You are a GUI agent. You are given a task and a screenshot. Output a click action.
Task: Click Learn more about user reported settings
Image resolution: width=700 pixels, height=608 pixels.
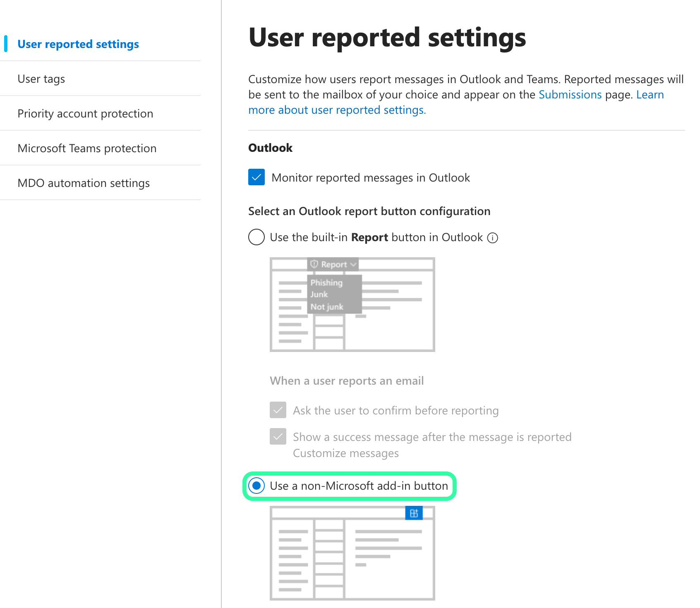(337, 110)
